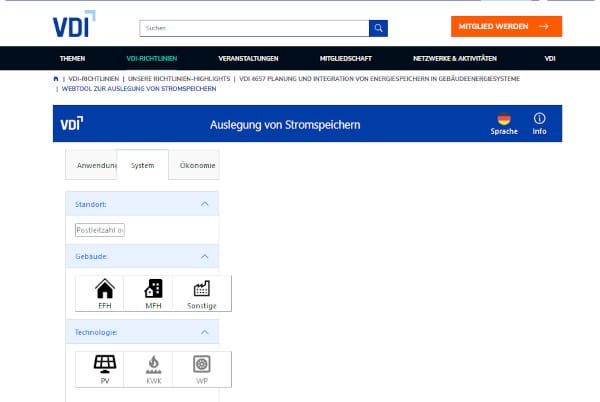This screenshot has width=600, height=402.
Task: Collapse the Standort section
Action: click(x=204, y=204)
